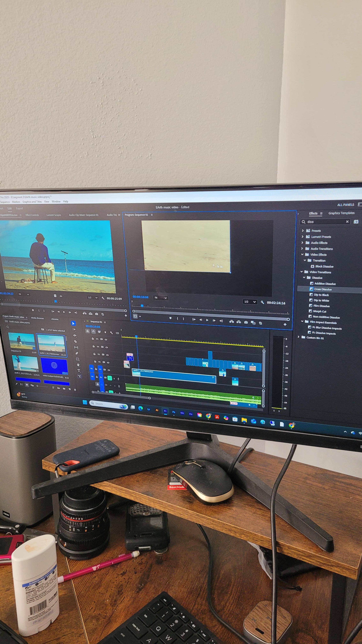The width and height of the screenshot is (362, 644).
Task: Open Adobe Photoshop from the taskbar
Action: [174, 412]
